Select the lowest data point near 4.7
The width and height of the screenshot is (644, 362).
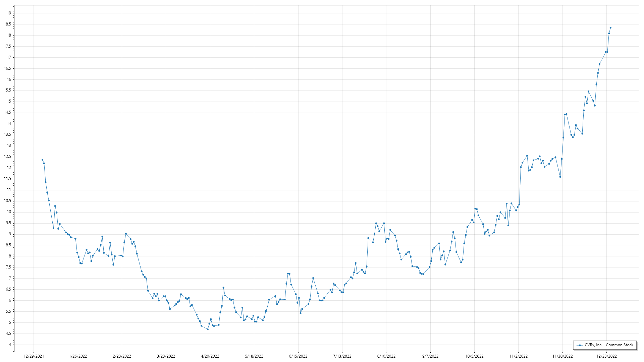[x=208, y=329]
